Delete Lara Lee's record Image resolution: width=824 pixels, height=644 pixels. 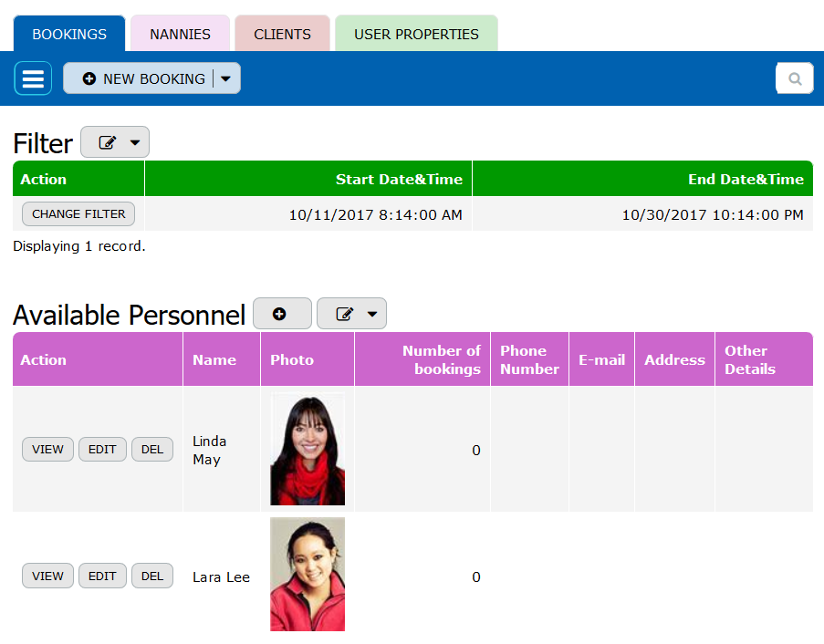tap(152, 576)
